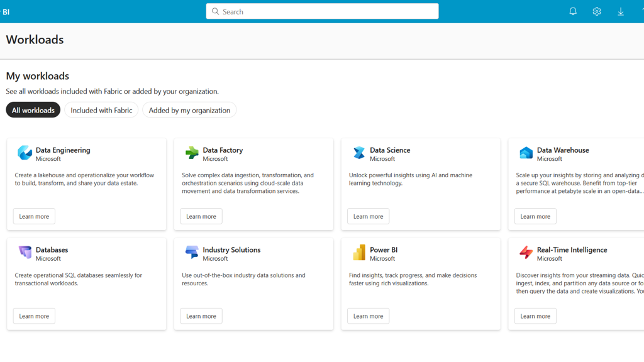Click Learn more for Data Factory
644x362 pixels.
pos(201,216)
